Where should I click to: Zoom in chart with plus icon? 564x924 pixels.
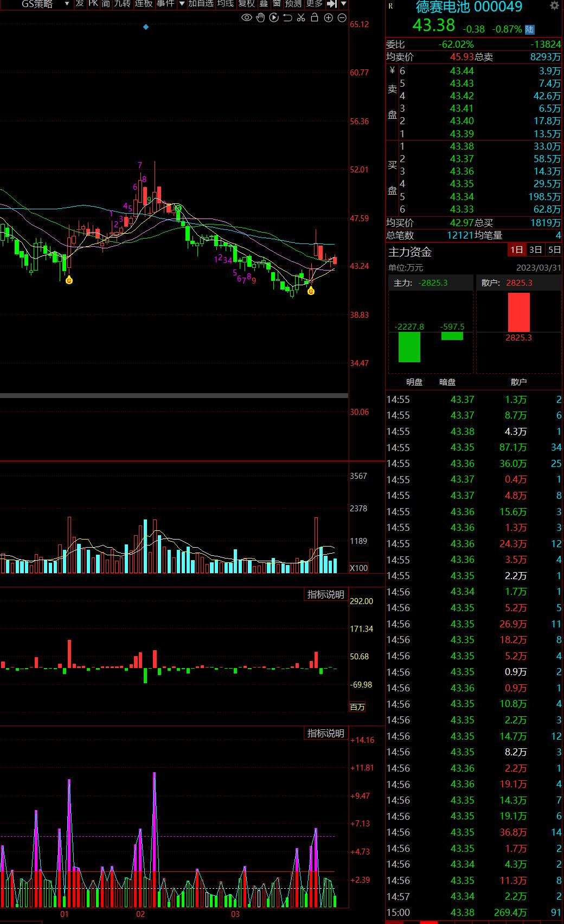(x=328, y=18)
